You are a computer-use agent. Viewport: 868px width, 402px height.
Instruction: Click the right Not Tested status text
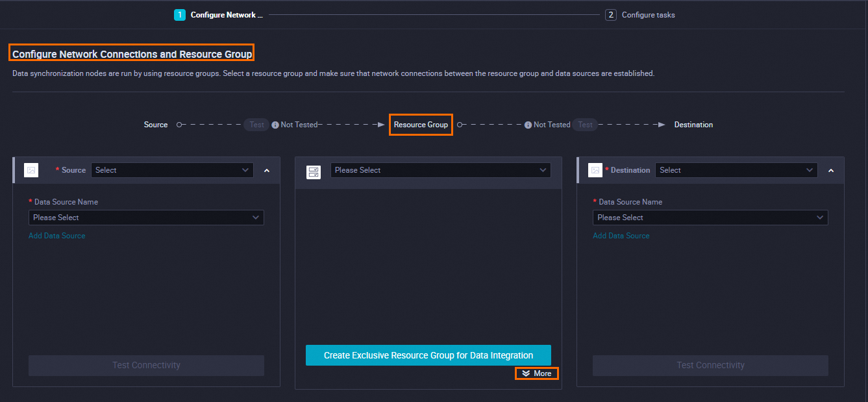pyautogui.click(x=552, y=125)
